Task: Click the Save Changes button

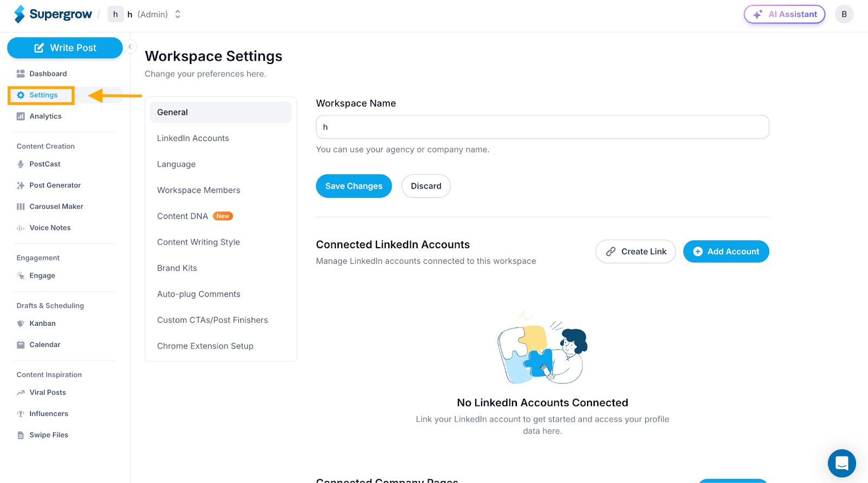Action: (x=354, y=186)
